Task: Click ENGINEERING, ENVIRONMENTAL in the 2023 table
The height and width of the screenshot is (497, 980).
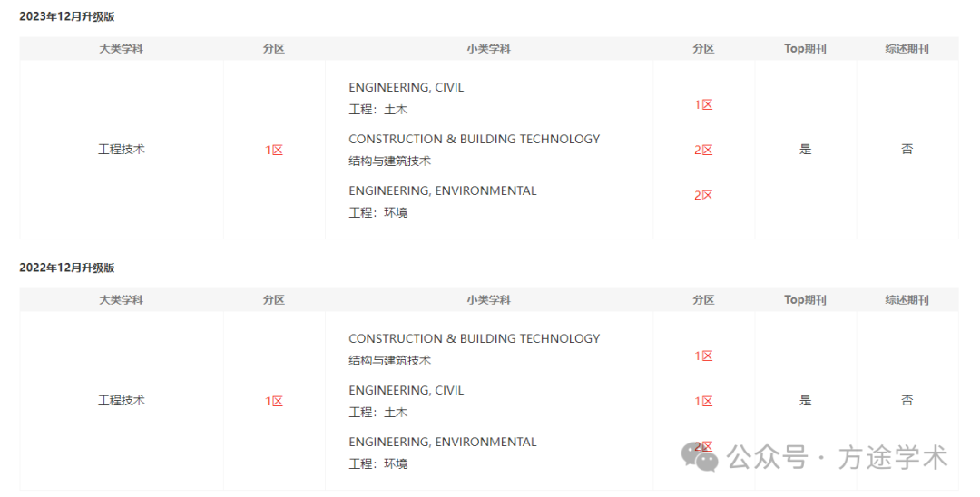Action: click(x=443, y=191)
